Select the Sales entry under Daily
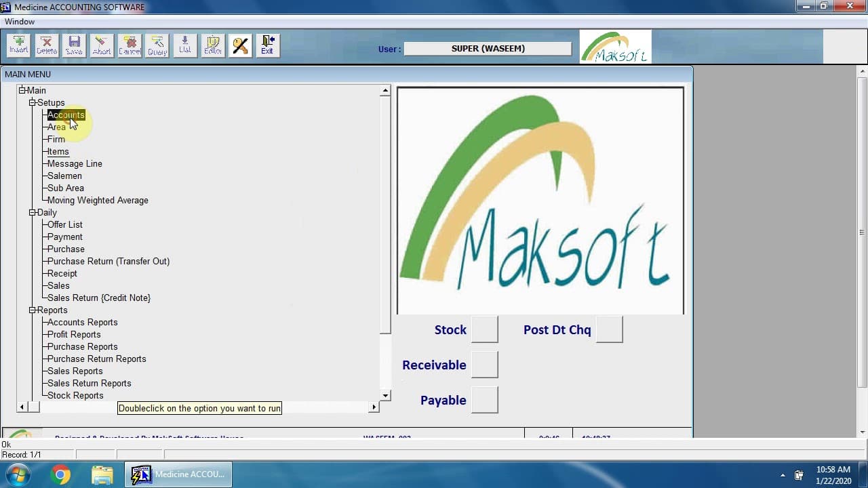The image size is (868, 488). (x=58, y=285)
